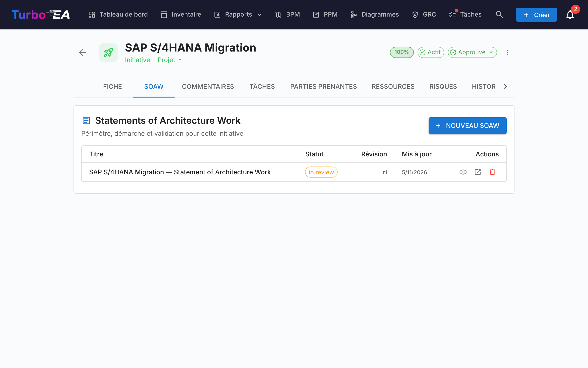This screenshot has height=368, width=588.
Task: Click the Actif status chip
Action: [431, 52]
